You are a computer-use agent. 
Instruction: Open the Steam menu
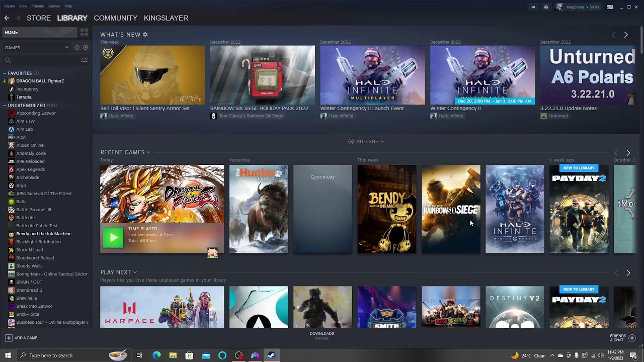9,6
